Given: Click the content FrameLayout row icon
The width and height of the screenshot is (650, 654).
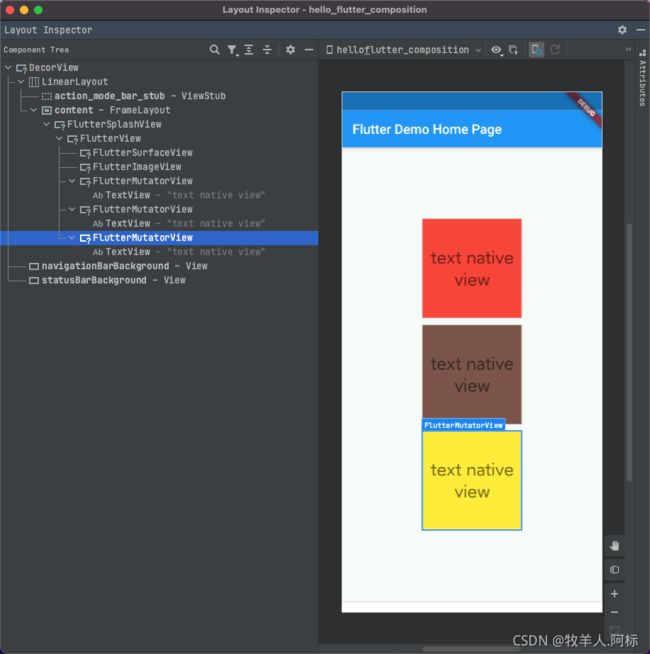Looking at the screenshot, I should [47, 110].
